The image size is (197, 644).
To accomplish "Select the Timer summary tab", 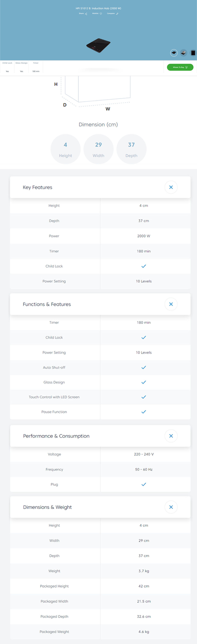I will coord(36,67).
